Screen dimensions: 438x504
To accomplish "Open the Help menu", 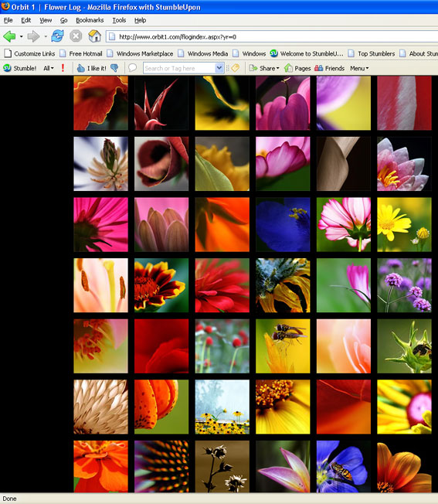I will click(x=141, y=20).
